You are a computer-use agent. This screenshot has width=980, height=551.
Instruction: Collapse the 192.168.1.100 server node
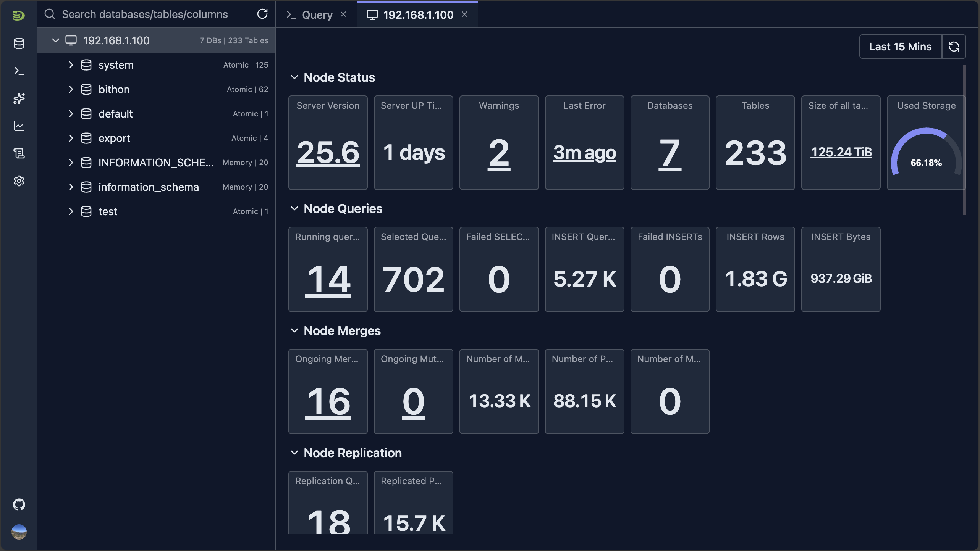point(55,40)
